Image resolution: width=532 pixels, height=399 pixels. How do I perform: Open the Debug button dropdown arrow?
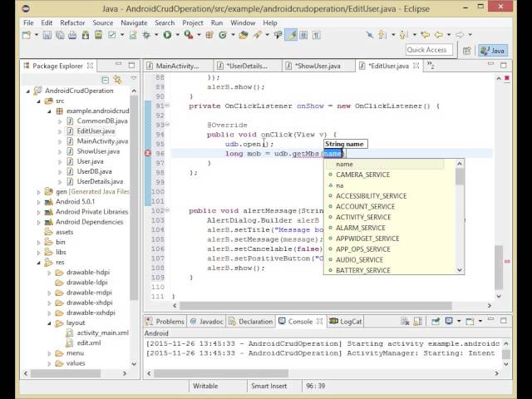pos(156,35)
